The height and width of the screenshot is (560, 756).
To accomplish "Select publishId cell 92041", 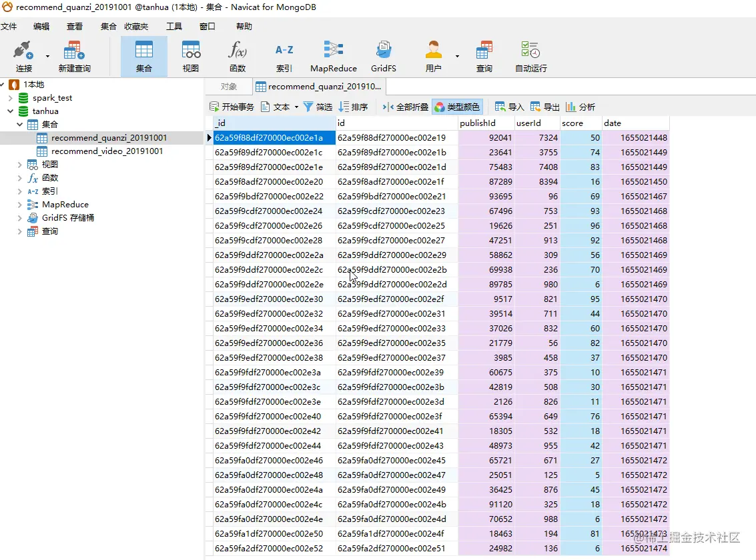I will click(486, 138).
